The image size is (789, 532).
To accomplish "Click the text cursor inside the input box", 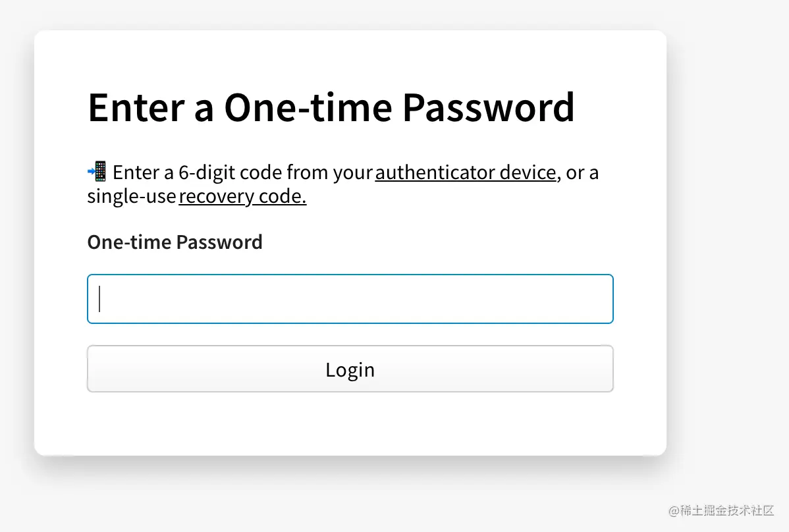I will [99, 299].
